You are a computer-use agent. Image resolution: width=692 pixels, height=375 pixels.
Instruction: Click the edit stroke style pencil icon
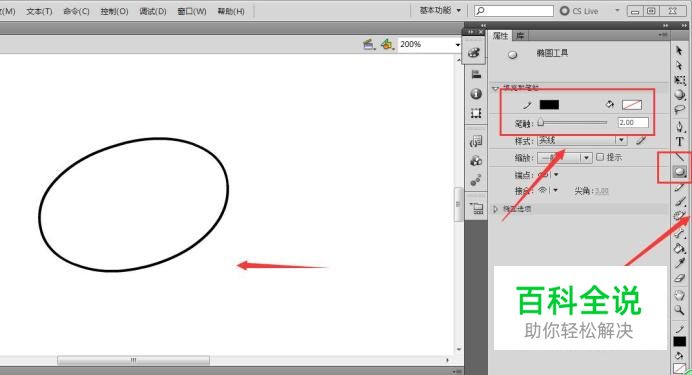pyautogui.click(x=640, y=141)
